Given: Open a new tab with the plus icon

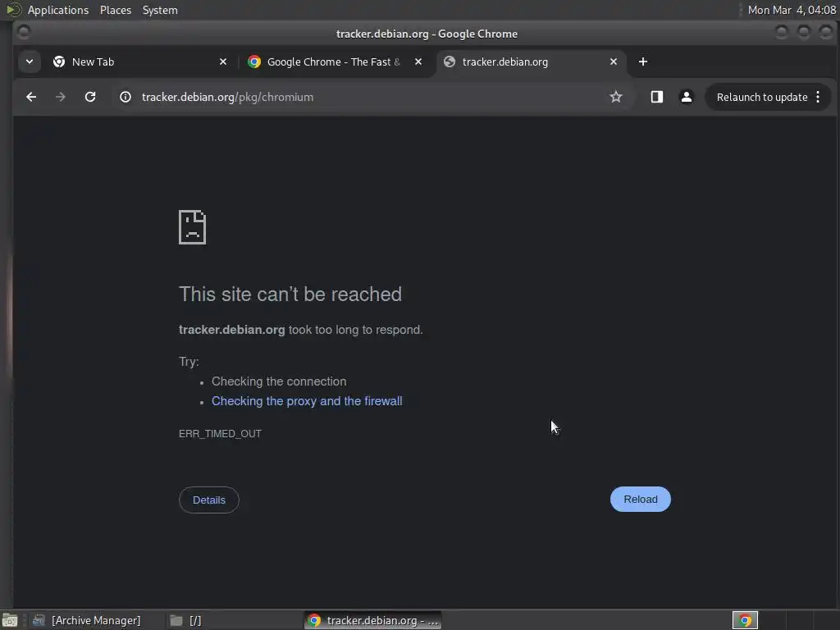Looking at the screenshot, I should pyautogui.click(x=643, y=62).
